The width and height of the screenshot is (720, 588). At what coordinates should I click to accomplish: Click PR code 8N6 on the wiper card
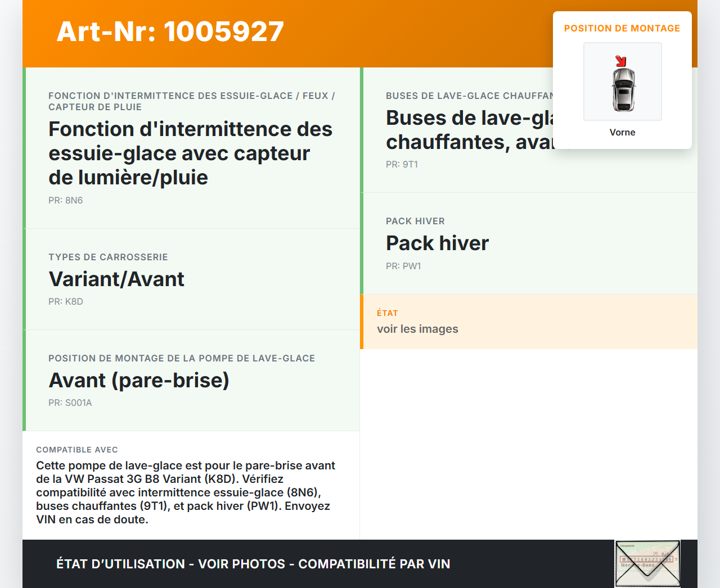point(65,200)
